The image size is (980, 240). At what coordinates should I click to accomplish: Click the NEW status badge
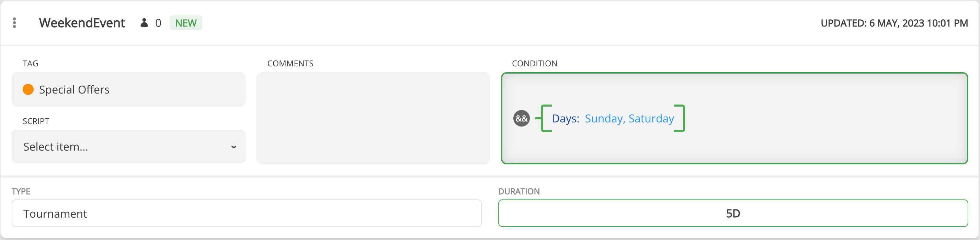tap(186, 23)
